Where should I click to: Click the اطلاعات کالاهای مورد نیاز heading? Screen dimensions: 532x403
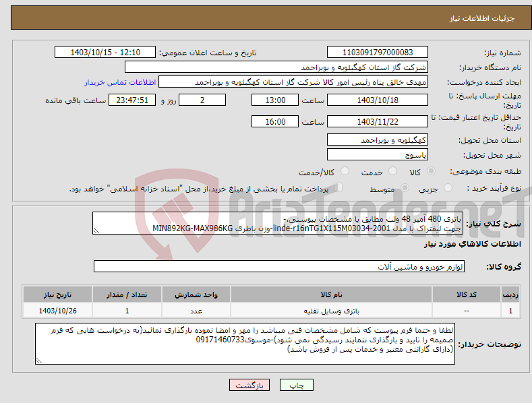pos(472,244)
